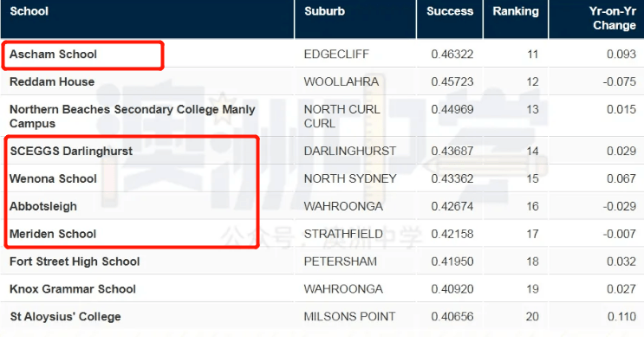Click ranking 19 for Knox Grammar
This screenshot has height=349, width=644.
click(x=533, y=289)
